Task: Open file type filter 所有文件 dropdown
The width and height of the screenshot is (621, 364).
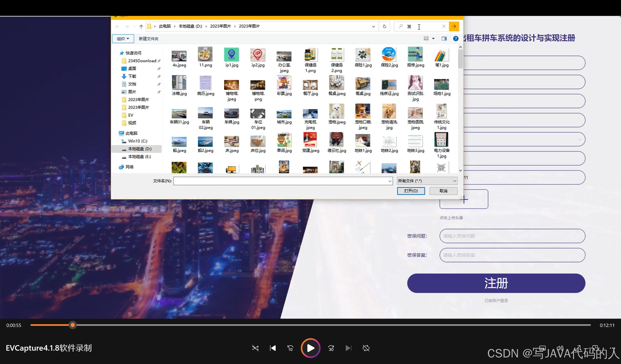Action: click(x=427, y=181)
